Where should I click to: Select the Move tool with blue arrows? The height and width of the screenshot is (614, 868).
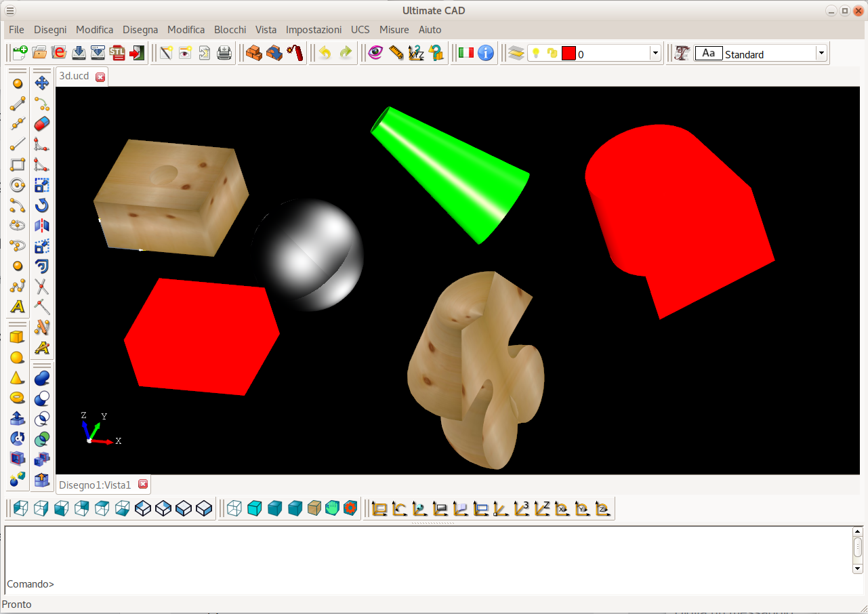pos(42,83)
